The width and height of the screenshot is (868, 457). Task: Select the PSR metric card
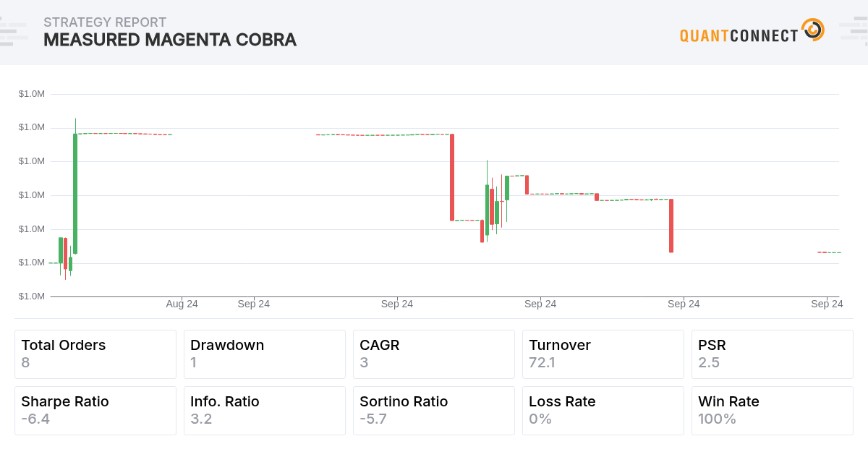(773, 354)
